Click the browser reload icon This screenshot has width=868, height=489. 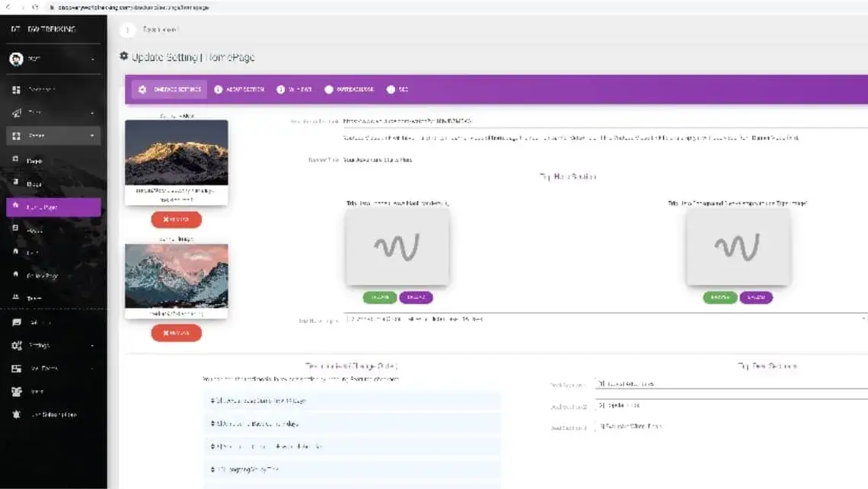35,7
